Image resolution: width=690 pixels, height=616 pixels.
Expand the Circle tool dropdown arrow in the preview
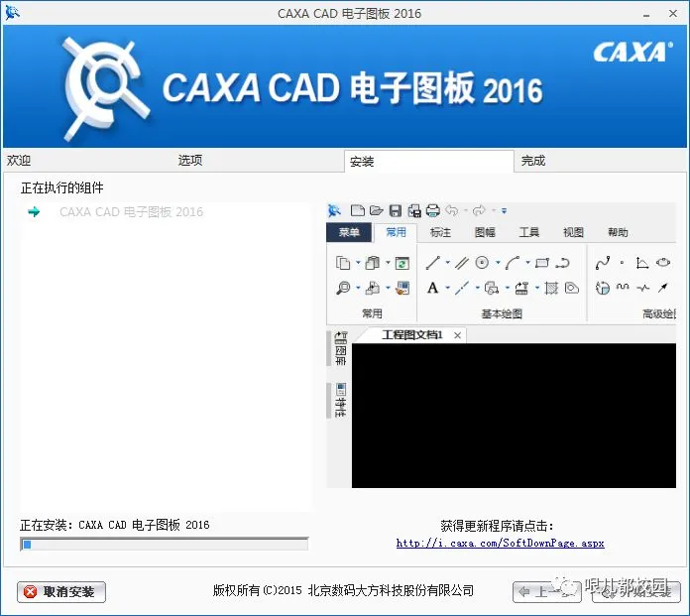(x=498, y=263)
